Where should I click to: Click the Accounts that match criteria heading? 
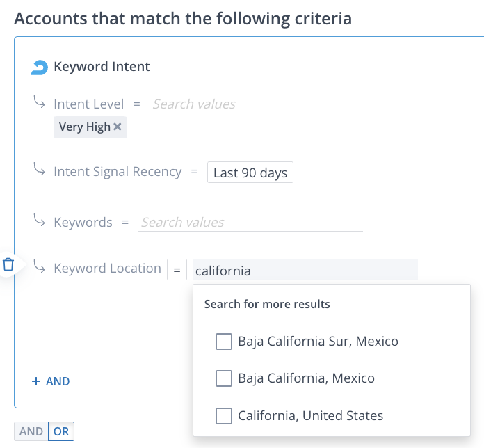[183, 18]
